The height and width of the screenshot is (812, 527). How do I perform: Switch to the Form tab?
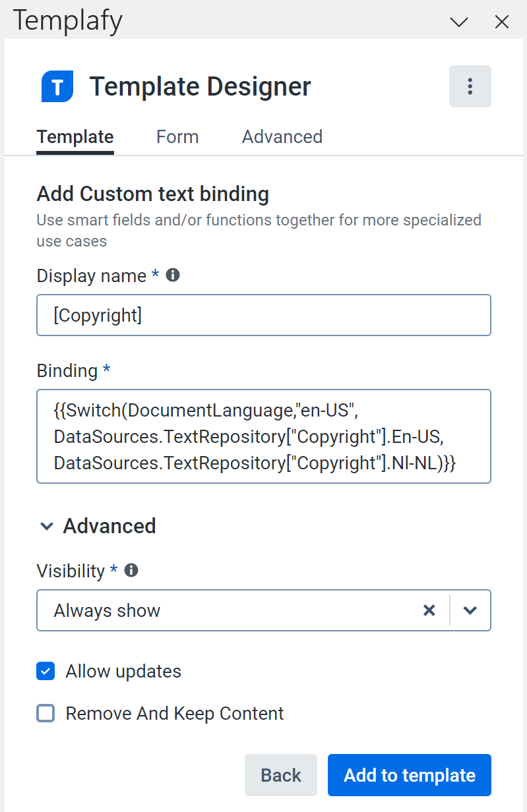(x=177, y=136)
